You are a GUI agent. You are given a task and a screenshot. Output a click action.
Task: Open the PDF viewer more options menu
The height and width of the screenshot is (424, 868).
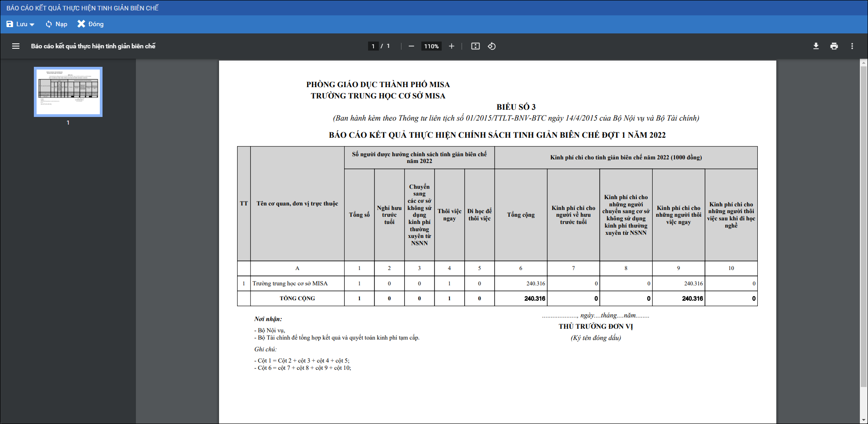[x=852, y=46]
